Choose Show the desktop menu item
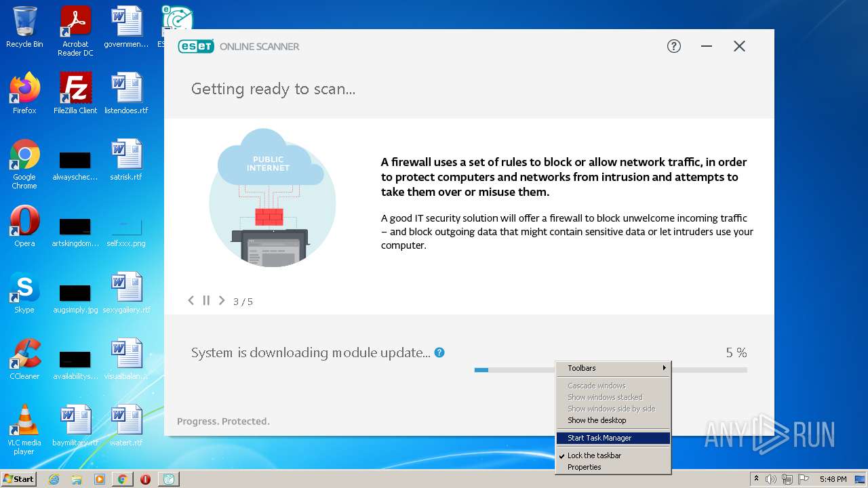The height and width of the screenshot is (488, 868). [x=613, y=420]
